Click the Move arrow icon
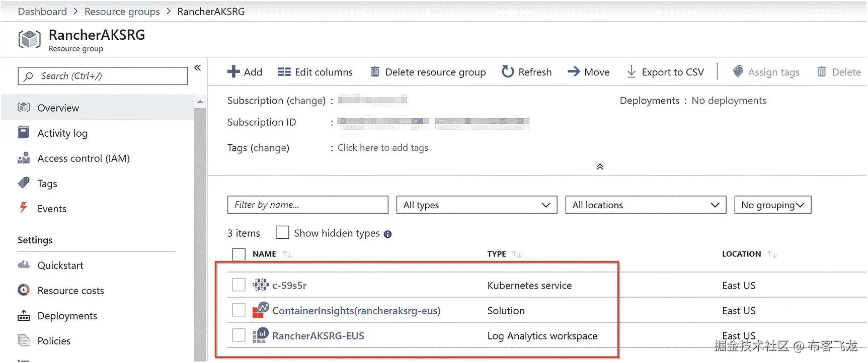 574,72
